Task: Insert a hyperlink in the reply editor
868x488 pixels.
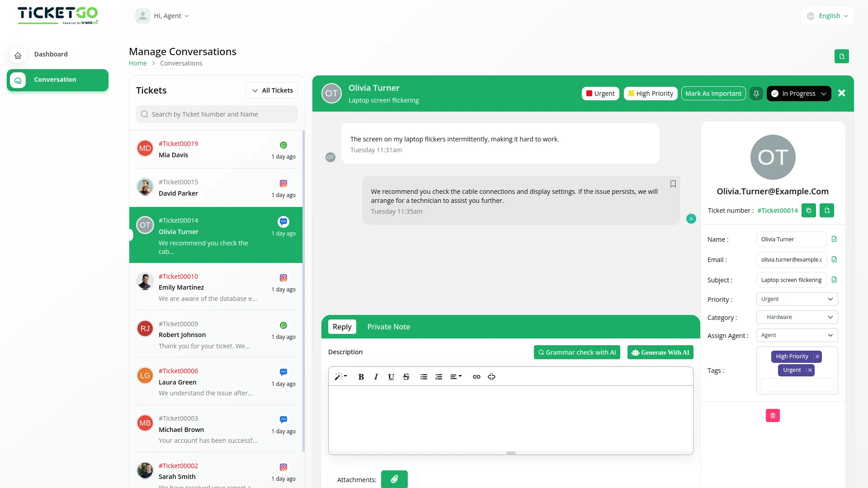Action: click(x=476, y=376)
